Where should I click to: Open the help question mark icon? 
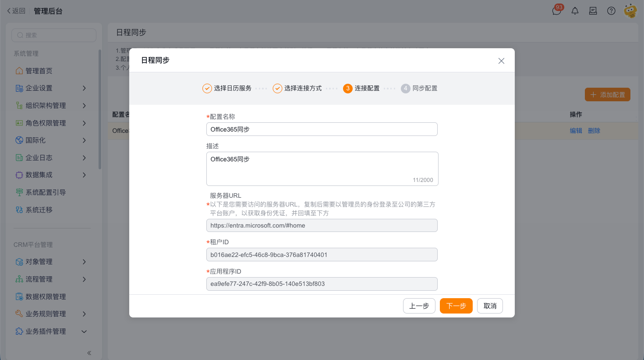point(611,11)
